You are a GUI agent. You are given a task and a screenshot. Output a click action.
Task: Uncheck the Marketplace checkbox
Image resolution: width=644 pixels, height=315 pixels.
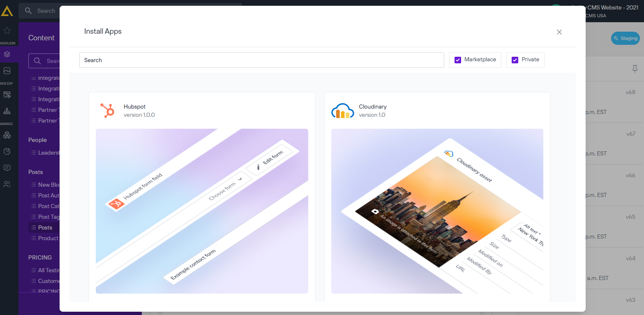[x=457, y=60]
